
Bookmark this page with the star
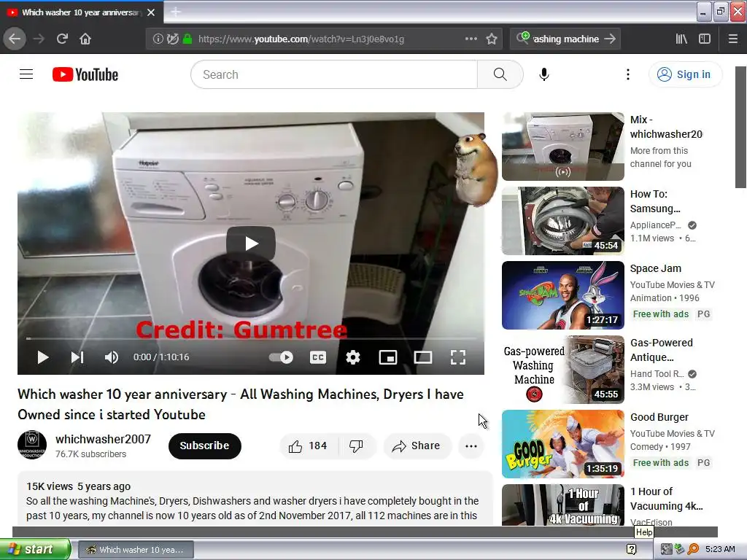pyautogui.click(x=492, y=39)
